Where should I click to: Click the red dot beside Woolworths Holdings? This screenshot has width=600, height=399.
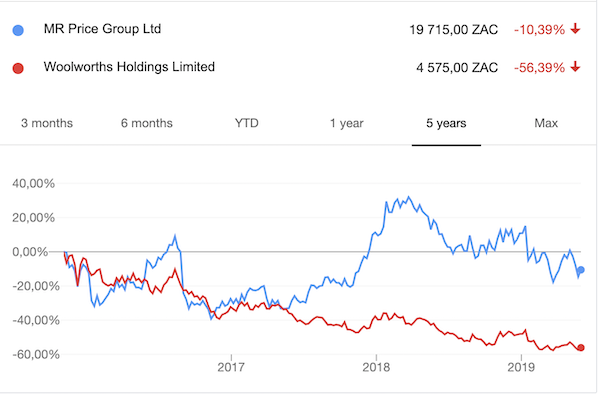pos(18,68)
